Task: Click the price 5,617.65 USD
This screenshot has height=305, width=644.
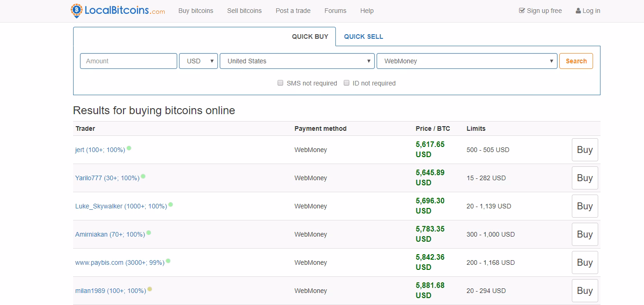Action: 430,149
